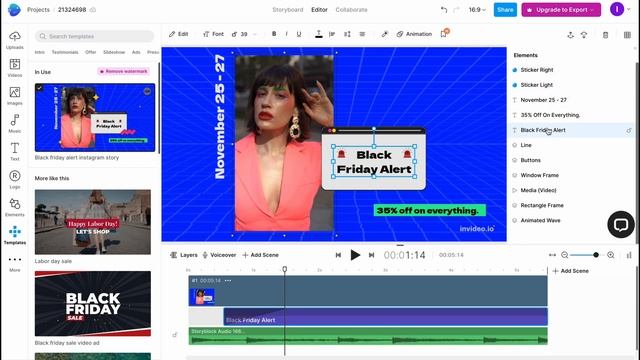Image resolution: width=640 pixels, height=360 pixels.
Task: Open the text color picker
Action: click(319, 34)
